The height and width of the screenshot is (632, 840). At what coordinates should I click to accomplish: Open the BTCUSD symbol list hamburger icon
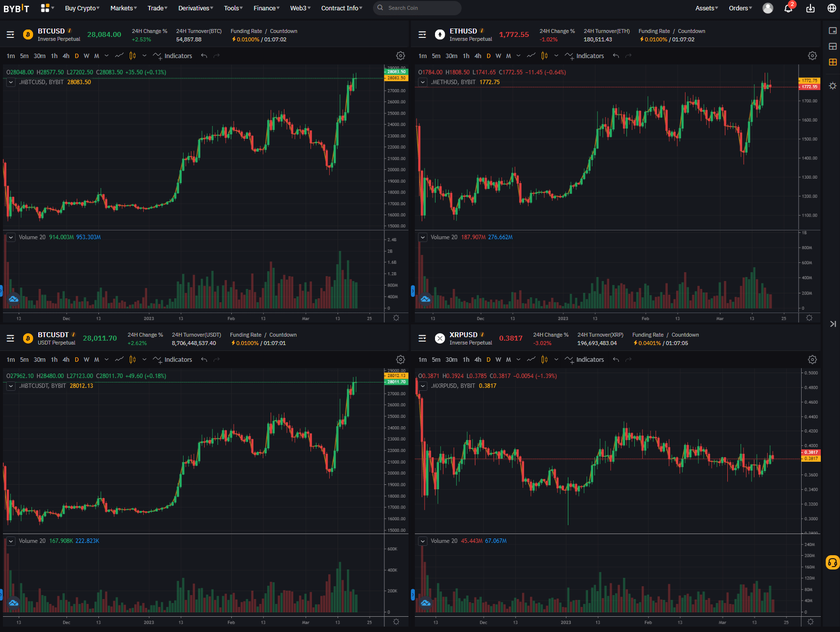pos(10,34)
